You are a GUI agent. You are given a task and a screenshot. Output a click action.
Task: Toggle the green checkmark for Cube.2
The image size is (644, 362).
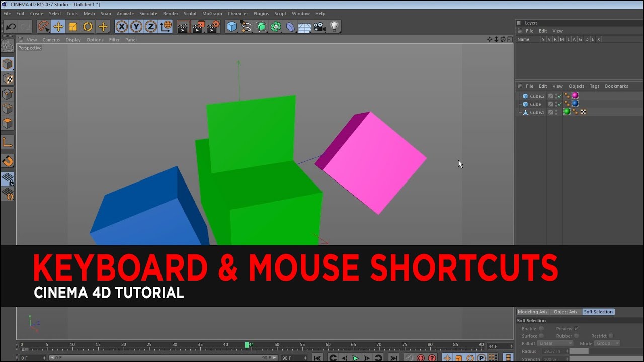[559, 96]
